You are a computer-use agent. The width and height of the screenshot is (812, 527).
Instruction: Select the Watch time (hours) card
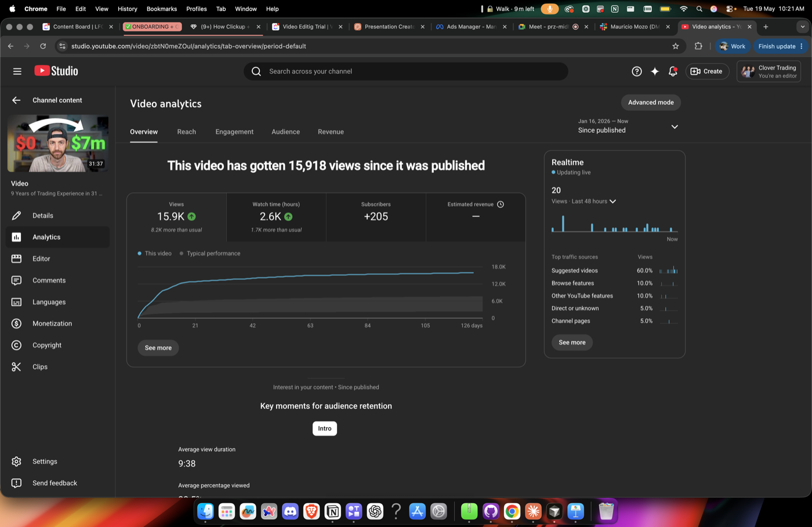click(276, 217)
